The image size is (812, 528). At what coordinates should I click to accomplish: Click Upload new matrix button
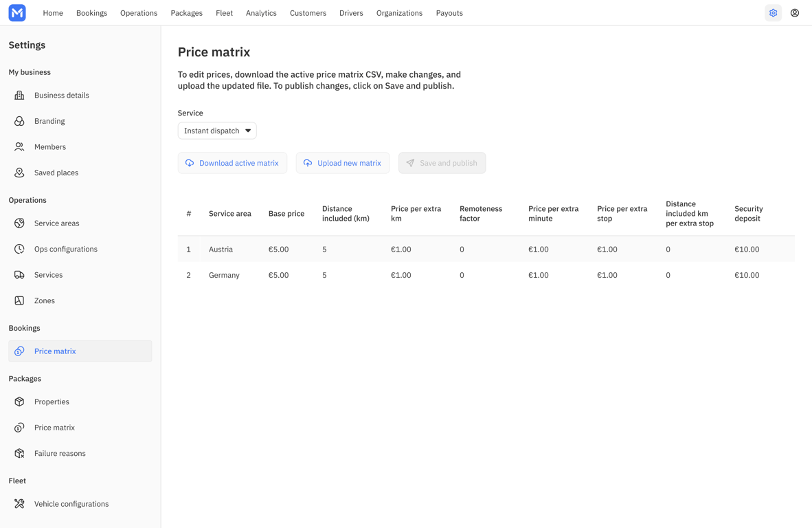(x=343, y=163)
